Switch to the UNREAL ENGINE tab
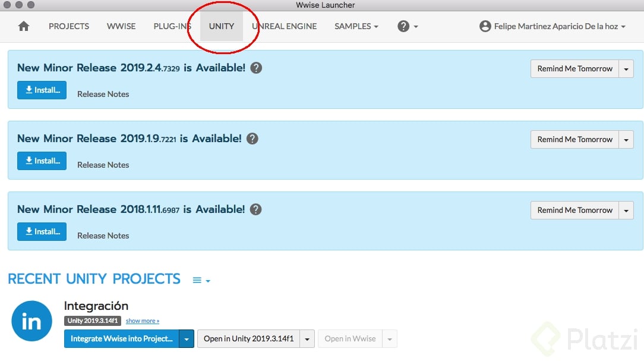The width and height of the screenshot is (644, 361). click(284, 26)
